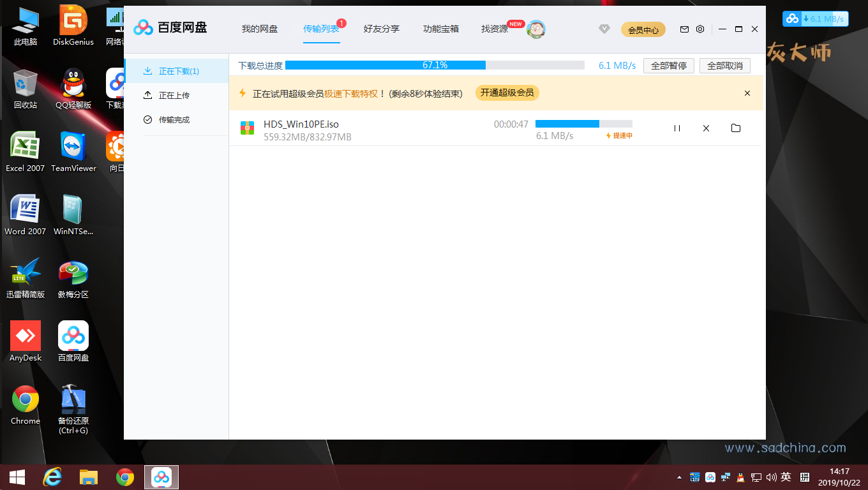Screen dimensions: 868x490
Task: Open 百度网盘 desktop icon
Action: (73, 341)
